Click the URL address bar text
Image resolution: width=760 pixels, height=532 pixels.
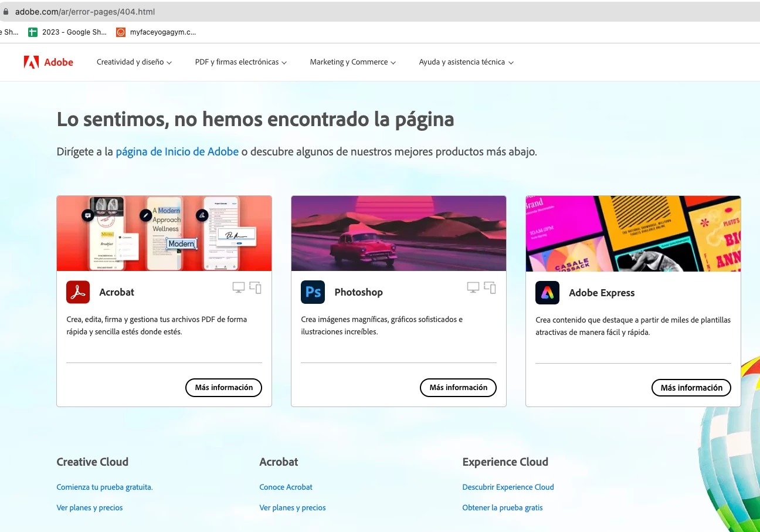(x=85, y=11)
